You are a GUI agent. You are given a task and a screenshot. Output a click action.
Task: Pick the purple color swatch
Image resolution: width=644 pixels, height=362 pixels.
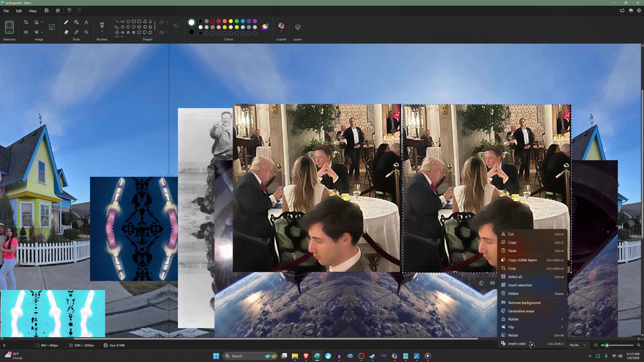[x=255, y=21]
